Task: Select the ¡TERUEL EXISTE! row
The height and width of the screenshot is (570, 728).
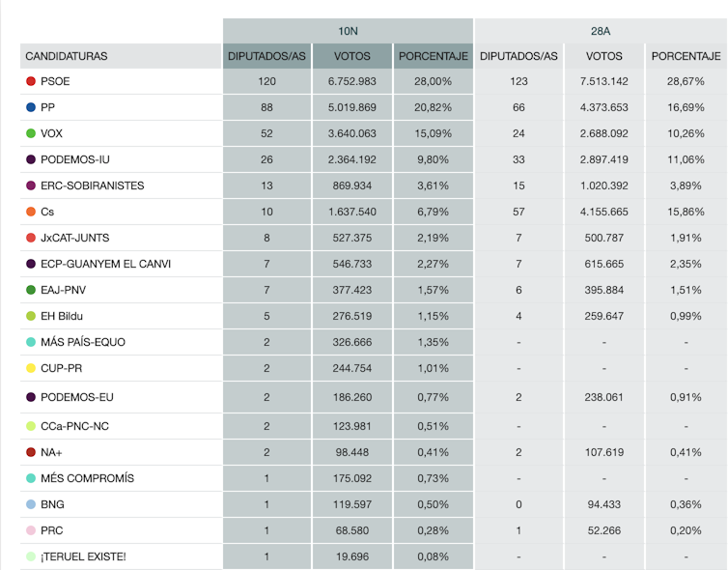Action: [x=83, y=556]
